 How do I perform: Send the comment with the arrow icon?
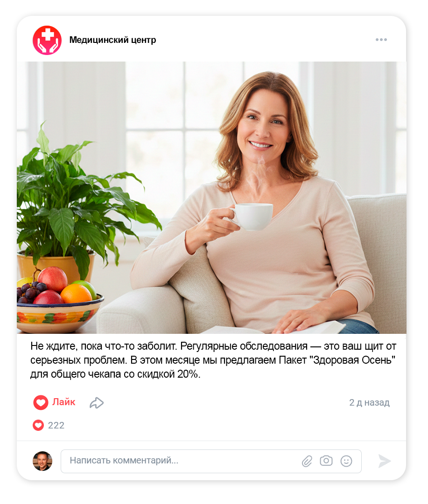pos(384,461)
